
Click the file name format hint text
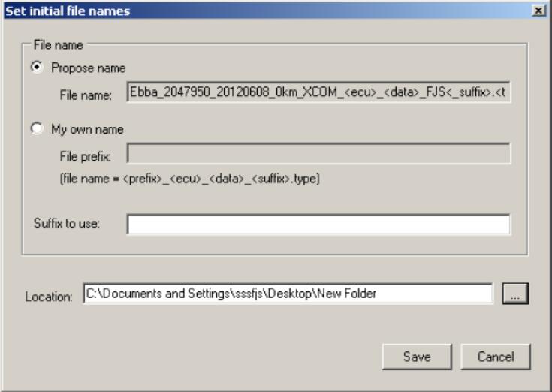click(190, 179)
